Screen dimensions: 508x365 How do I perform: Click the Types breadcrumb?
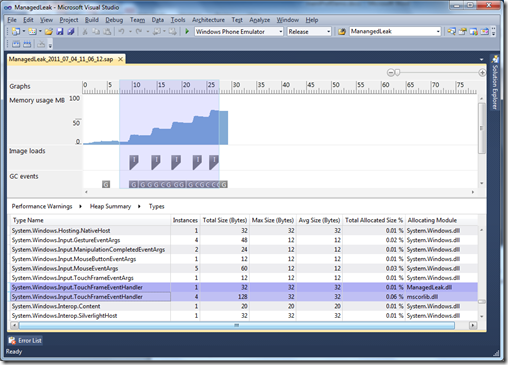click(x=157, y=206)
